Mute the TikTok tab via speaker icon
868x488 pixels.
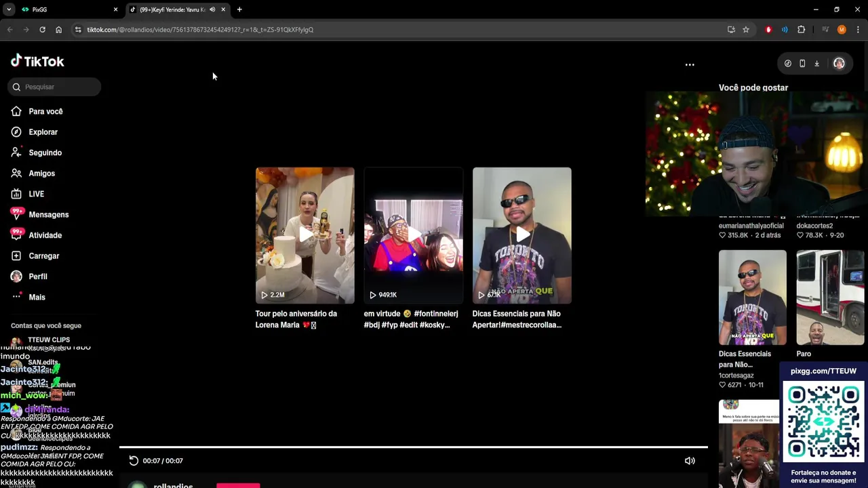(x=212, y=9)
